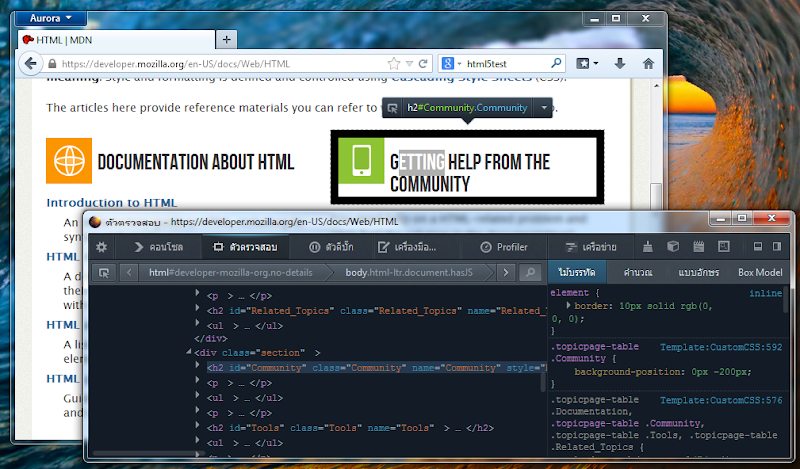
Task: Select h2 id Community markup row
Action: 377,367
